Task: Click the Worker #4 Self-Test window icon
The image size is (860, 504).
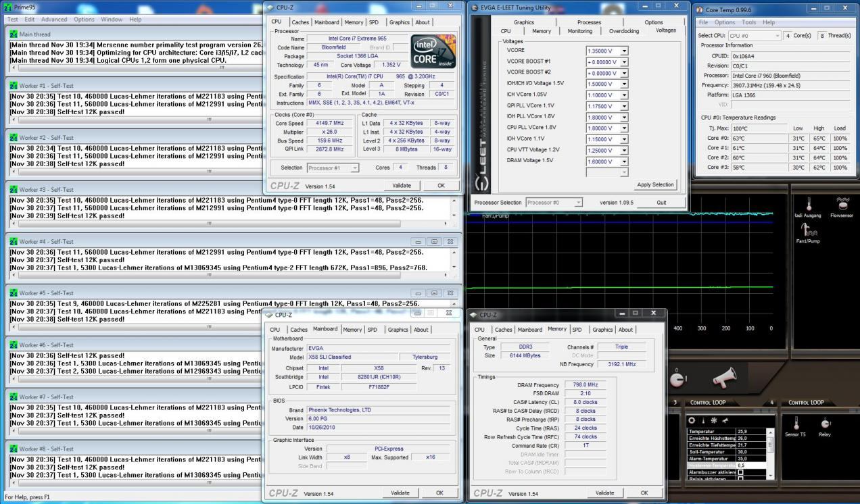Action: [14, 241]
